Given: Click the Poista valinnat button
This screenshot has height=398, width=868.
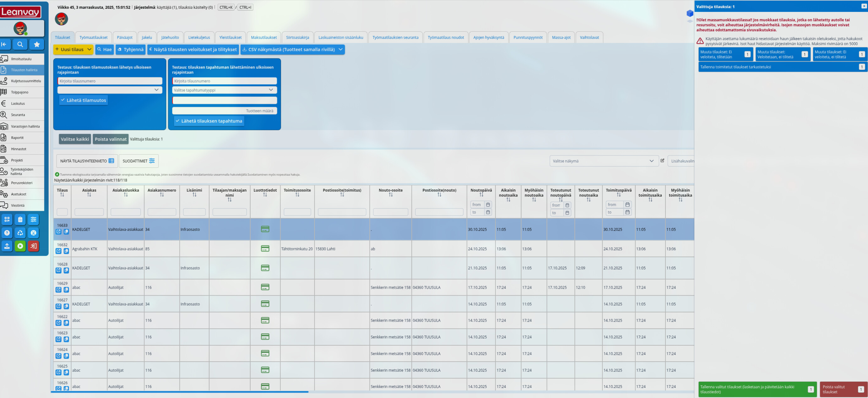Looking at the screenshot, I should pyautogui.click(x=111, y=139).
